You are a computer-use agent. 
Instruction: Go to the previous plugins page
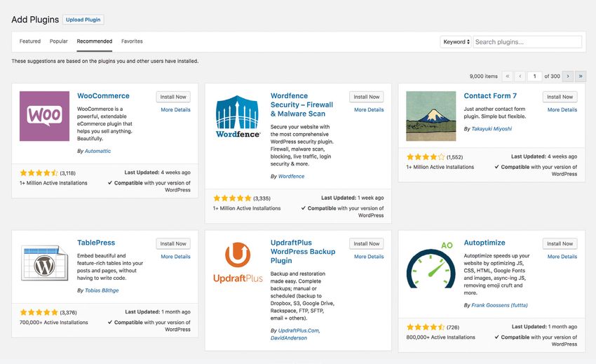(x=520, y=76)
